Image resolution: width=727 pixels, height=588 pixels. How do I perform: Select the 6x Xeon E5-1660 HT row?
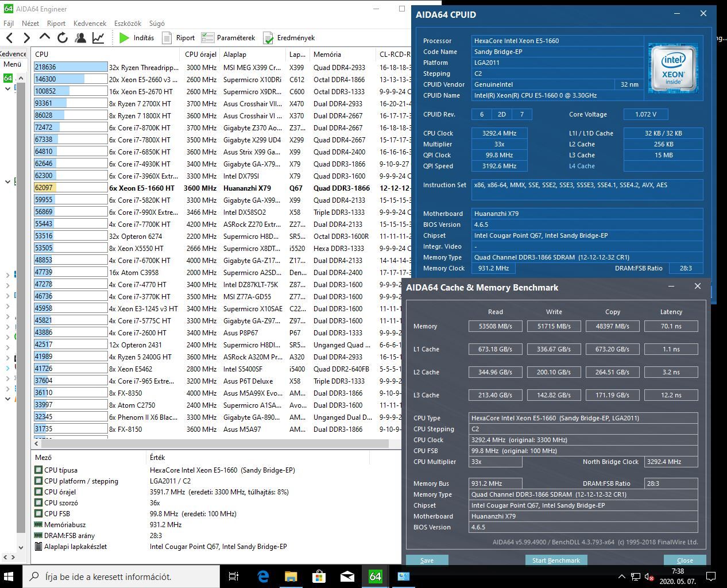tap(222, 188)
